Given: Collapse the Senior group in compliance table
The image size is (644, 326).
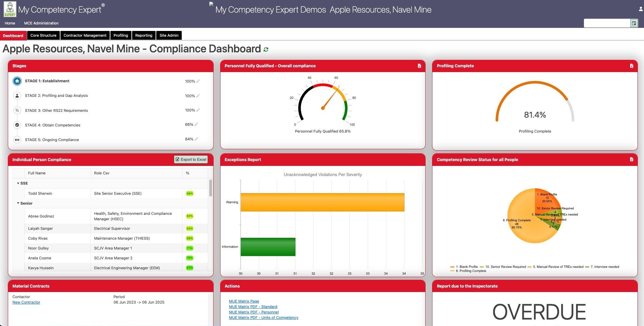Looking at the screenshot, I should 18,203.
